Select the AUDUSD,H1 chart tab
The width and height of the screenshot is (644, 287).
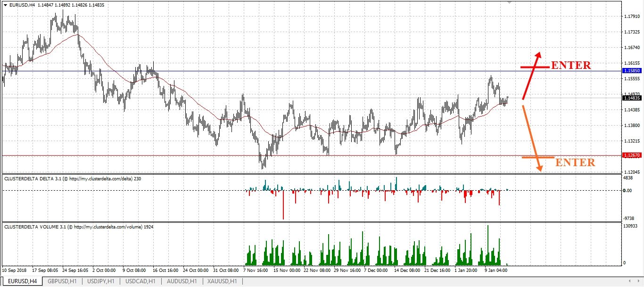(x=181, y=281)
